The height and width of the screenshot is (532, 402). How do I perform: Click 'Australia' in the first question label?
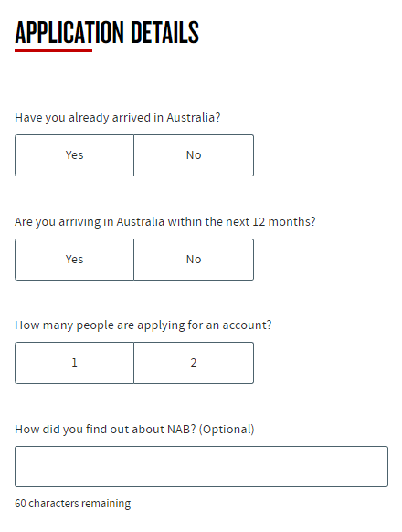click(190, 118)
